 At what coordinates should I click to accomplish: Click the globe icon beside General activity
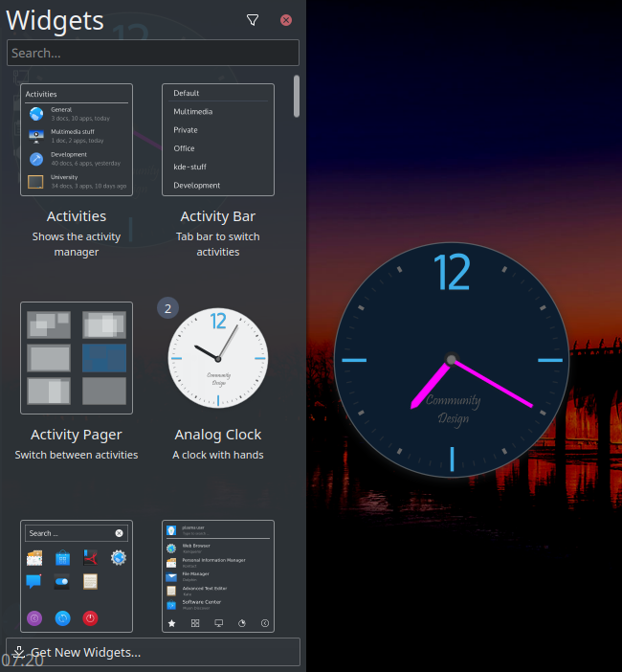click(36, 114)
